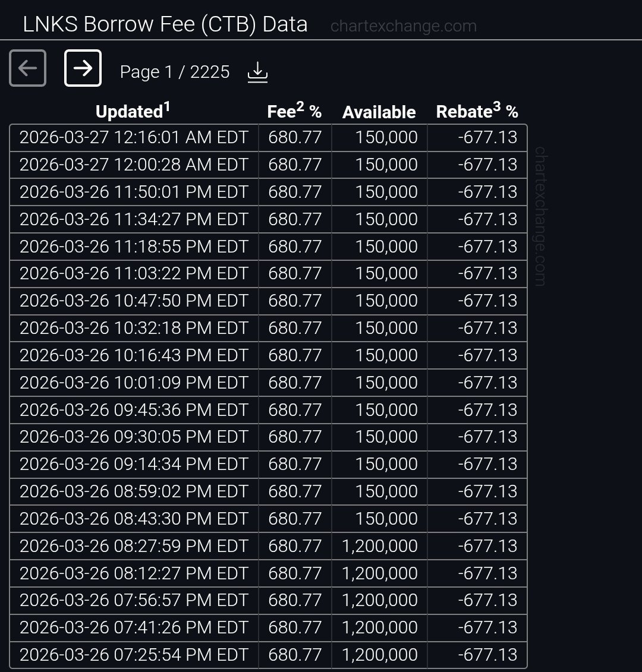Click rebate -677.13 in the 07:25:54 PM row
The height and width of the screenshot is (672, 642).
click(x=487, y=655)
